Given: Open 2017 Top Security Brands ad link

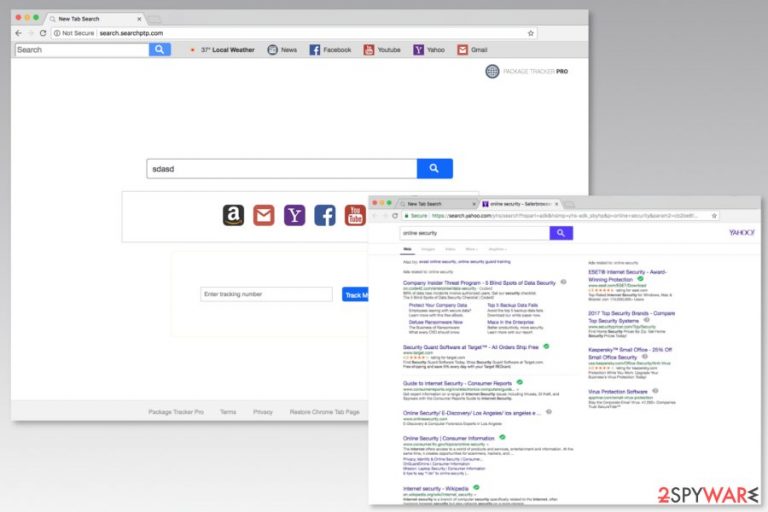Looking at the screenshot, I should tap(631, 317).
